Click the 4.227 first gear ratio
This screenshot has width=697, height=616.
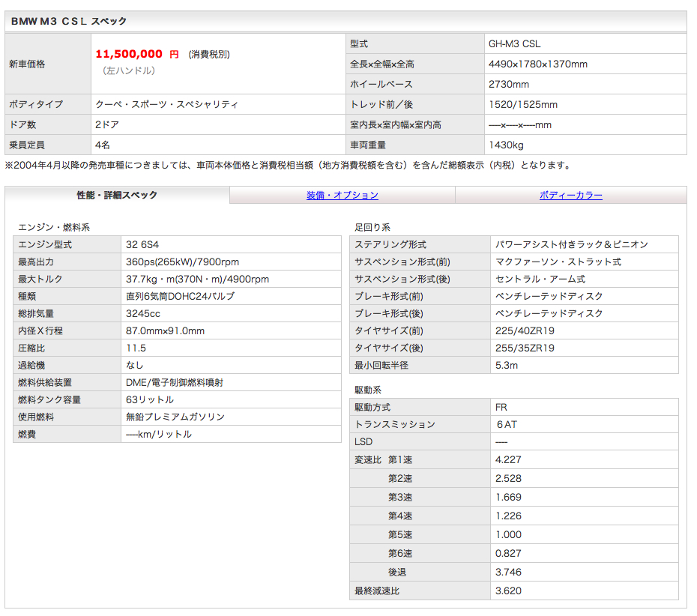coord(508,459)
